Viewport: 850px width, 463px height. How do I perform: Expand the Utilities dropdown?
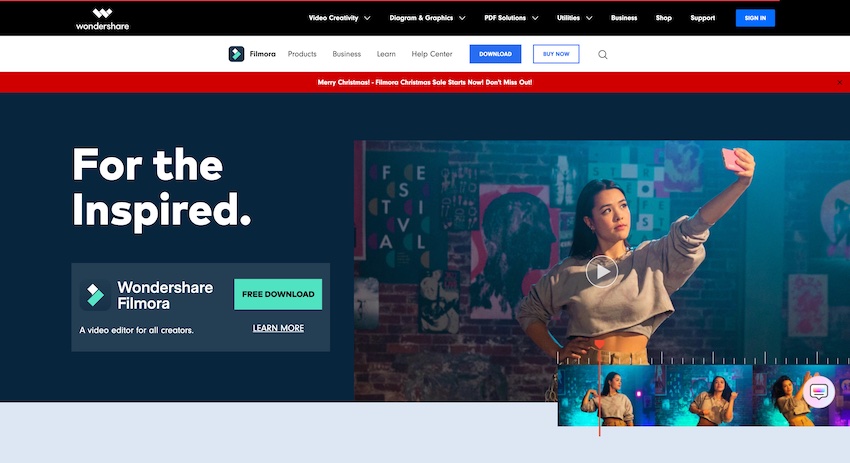tap(575, 18)
